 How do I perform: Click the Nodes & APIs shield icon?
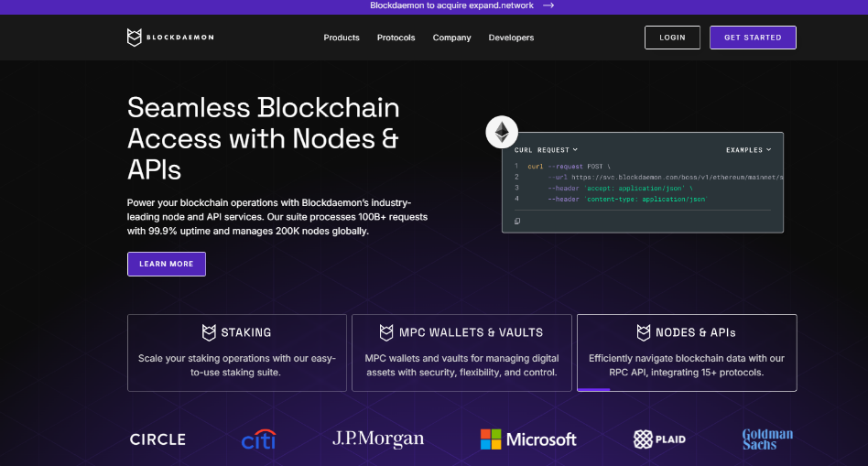644,332
